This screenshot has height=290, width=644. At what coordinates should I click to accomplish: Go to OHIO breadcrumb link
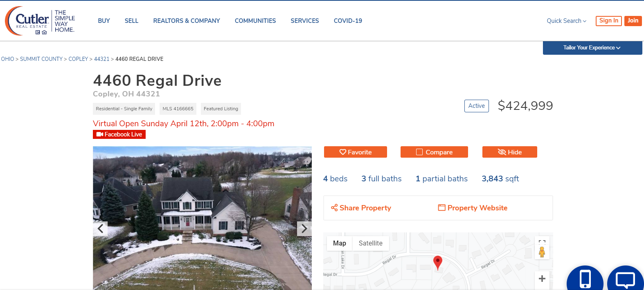7,59
